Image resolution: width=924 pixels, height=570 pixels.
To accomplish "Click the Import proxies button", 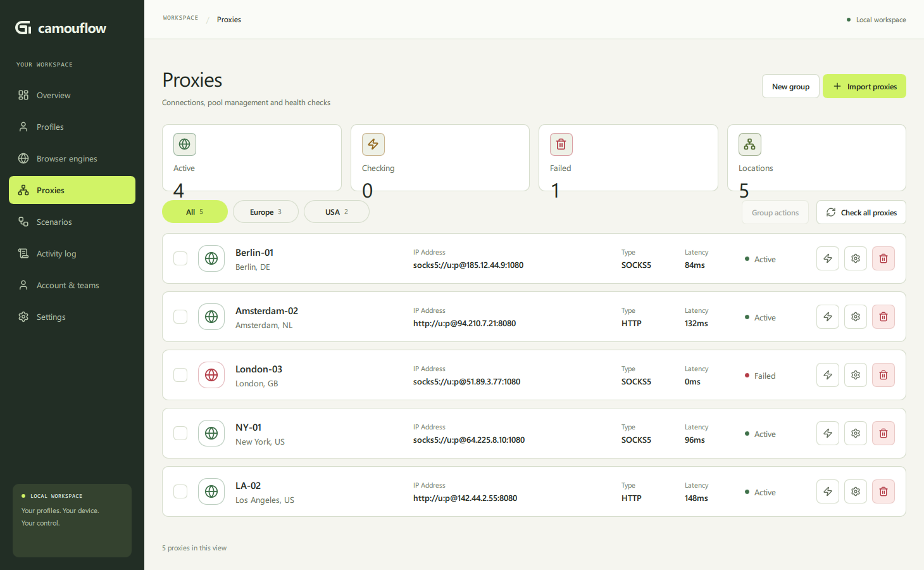I will [x=865, y=86].
